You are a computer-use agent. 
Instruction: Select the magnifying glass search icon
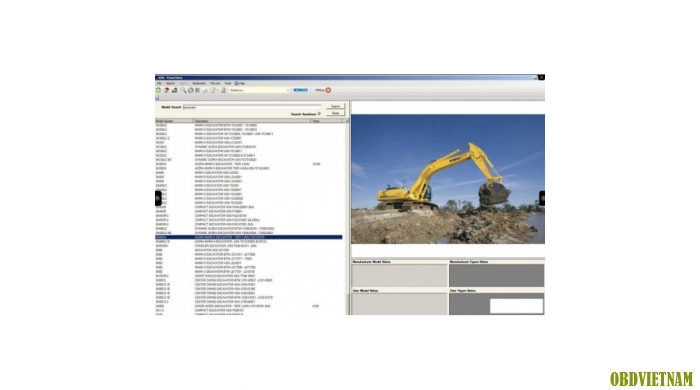click(x=183, y=90)
